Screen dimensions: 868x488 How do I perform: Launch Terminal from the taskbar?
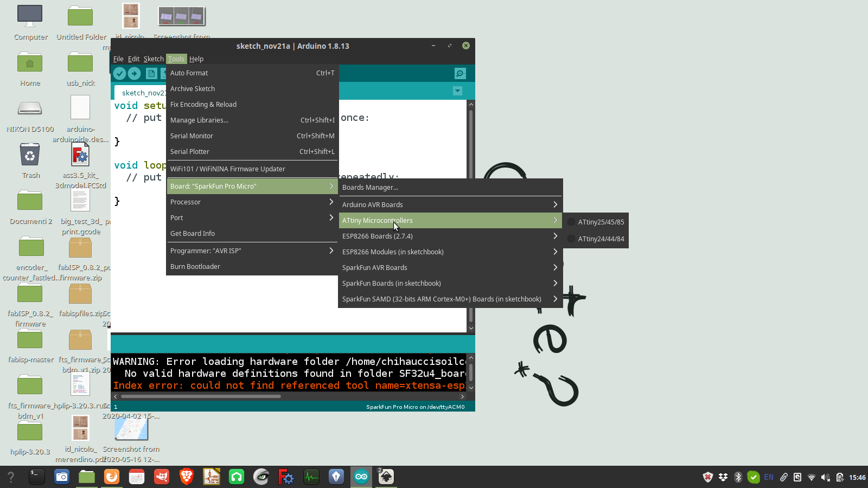pyautogui.click(x=36, y=477)
